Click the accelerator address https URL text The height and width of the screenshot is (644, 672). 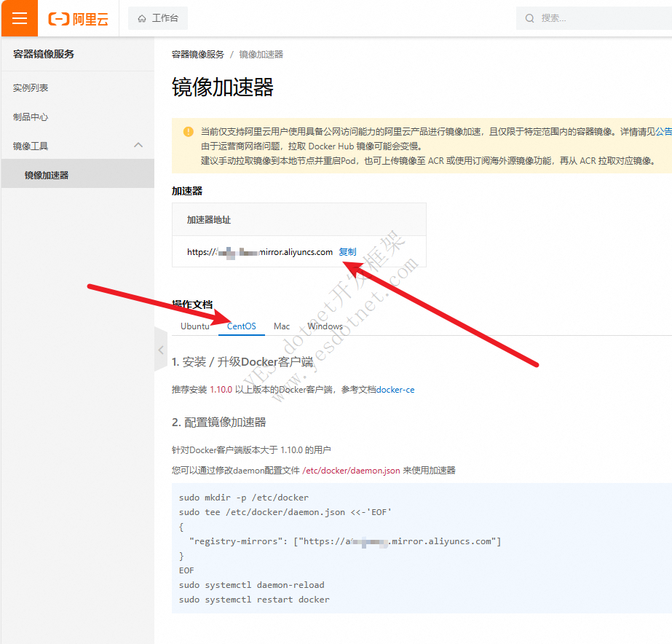tap(260, 252)
